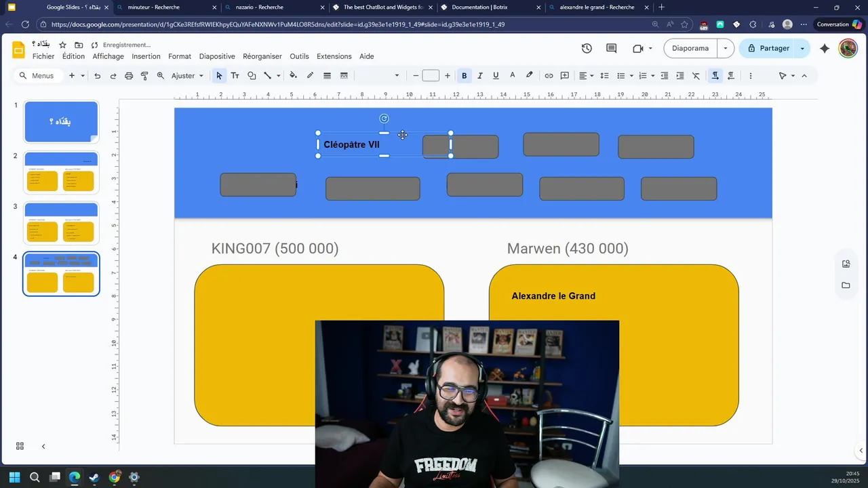868x488 pixels.
Task: Increase the indent
Action: pos(680,76)
